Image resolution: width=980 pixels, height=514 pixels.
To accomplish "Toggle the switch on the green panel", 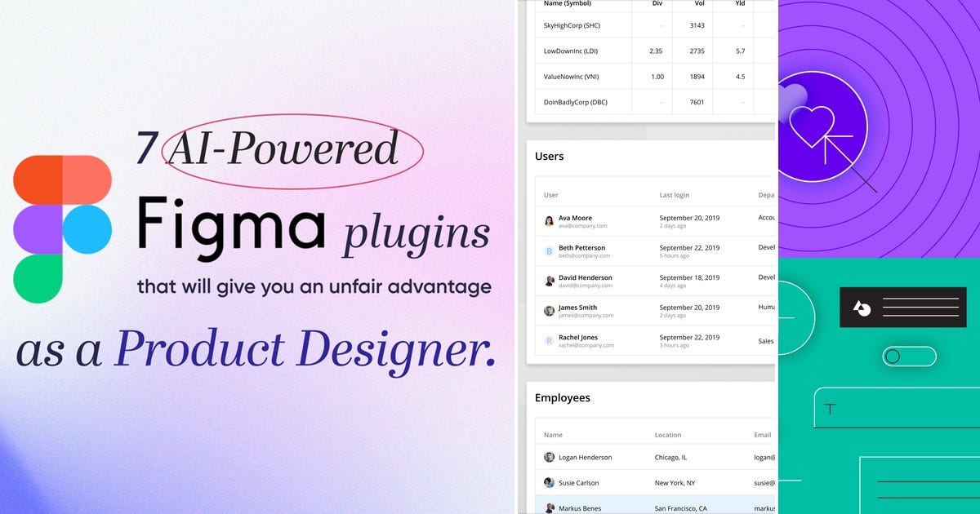I will [909, 357].
